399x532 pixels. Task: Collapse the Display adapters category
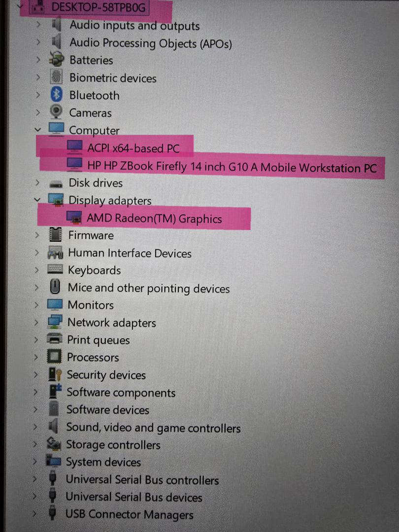pos(37,200)
